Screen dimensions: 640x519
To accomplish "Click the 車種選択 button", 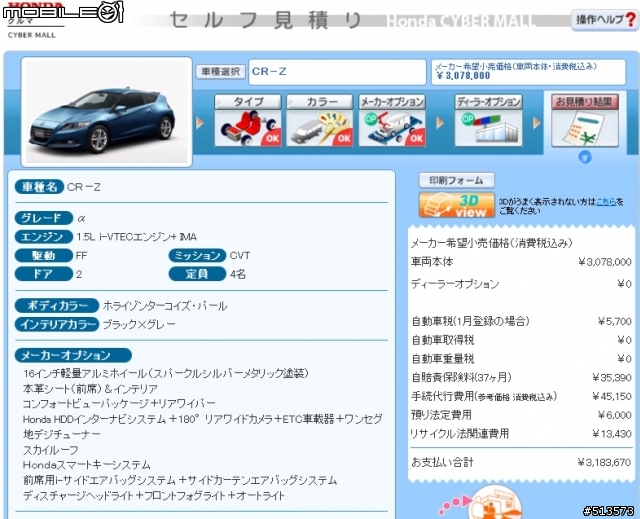I will 220,72.
